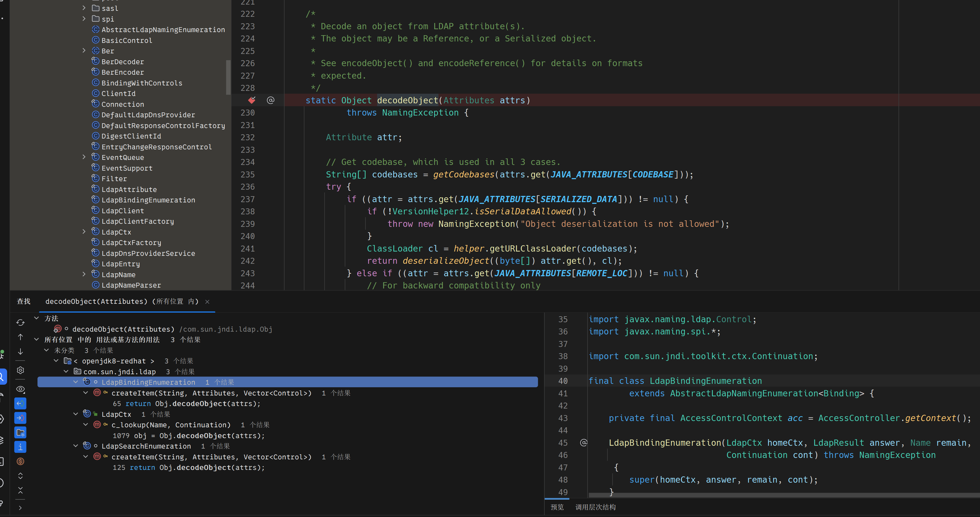Click the eye view options icon
The image size is (980, 517).
tap(20, 389)
